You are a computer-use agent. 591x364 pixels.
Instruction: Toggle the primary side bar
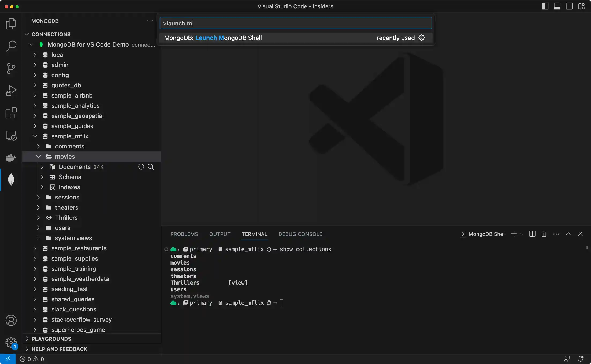[x=545, y=6]
